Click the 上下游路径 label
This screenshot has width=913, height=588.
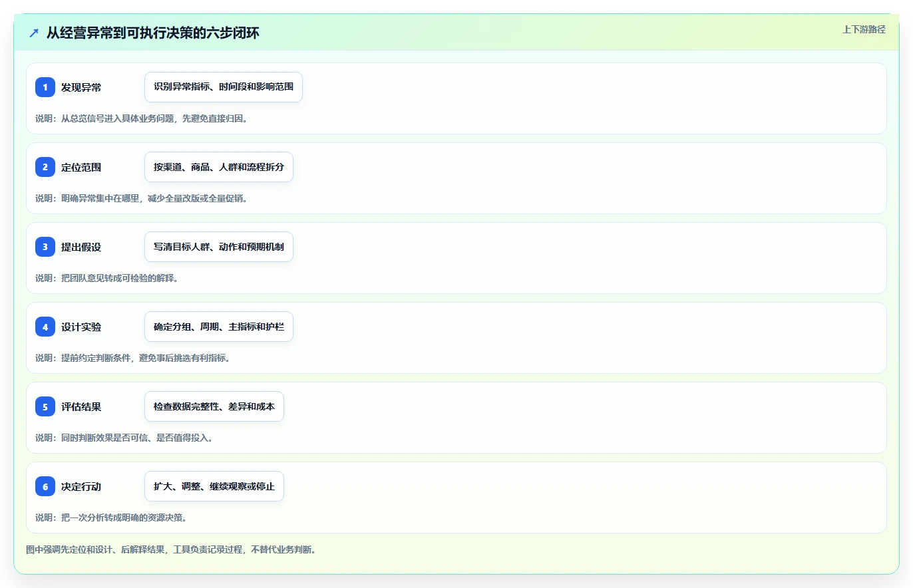864,29
